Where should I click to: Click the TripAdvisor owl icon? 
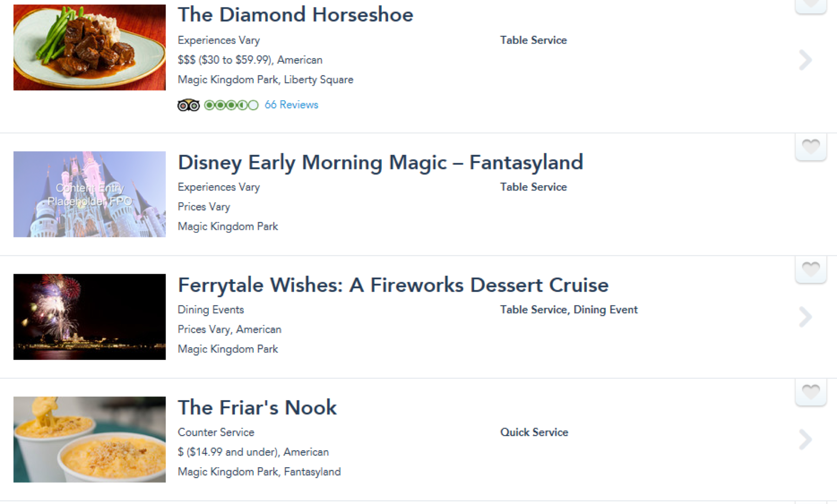coord(188,105)
